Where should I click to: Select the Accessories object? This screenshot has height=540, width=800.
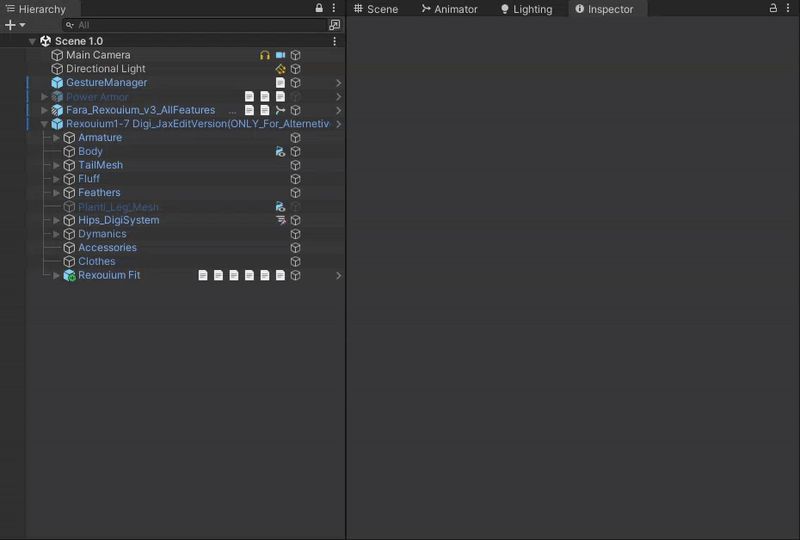pos(107,248)
